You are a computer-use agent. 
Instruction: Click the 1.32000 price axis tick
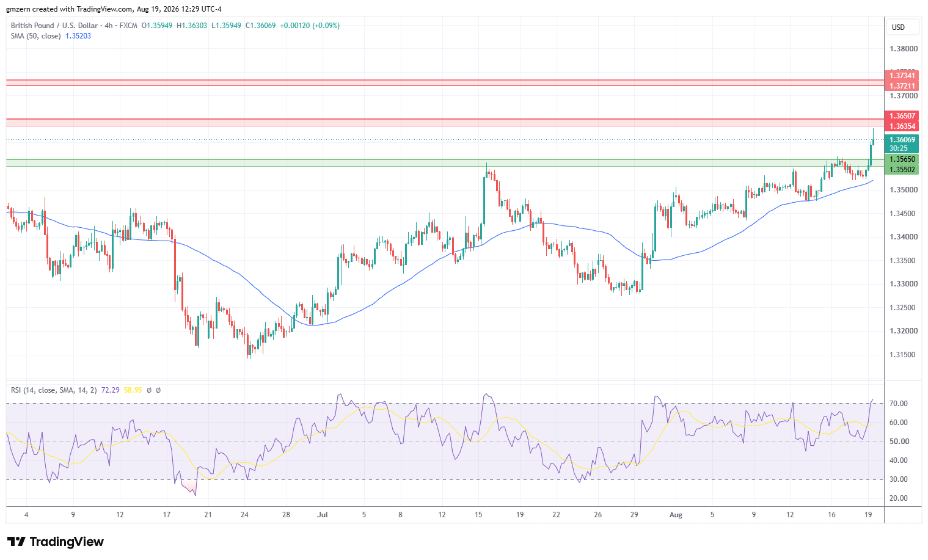[x=903, y=331]
